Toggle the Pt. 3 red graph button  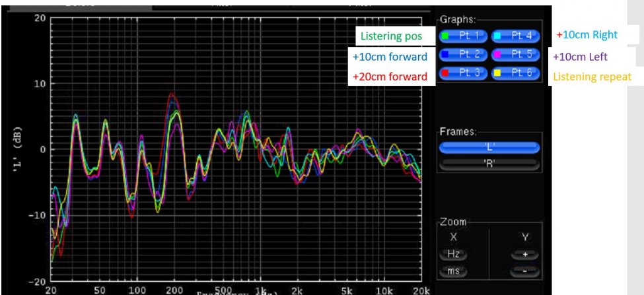coord(463,73)
